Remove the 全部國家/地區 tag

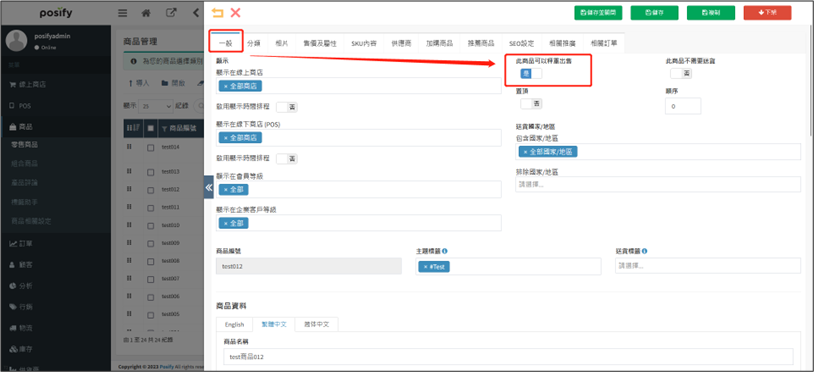click(x=525, y=152)
